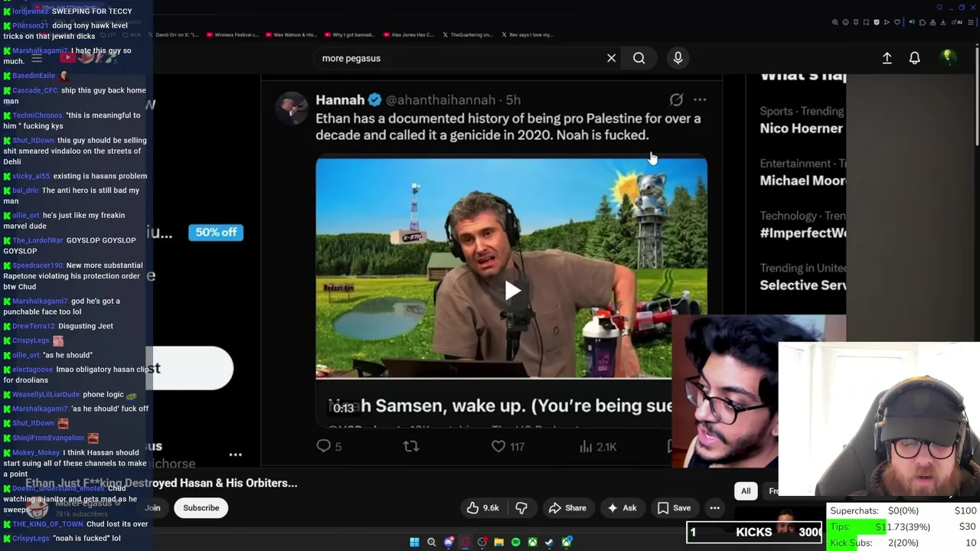980x551 pixels.
Task: Click the Subscribe button
Action: click(201, 507)
